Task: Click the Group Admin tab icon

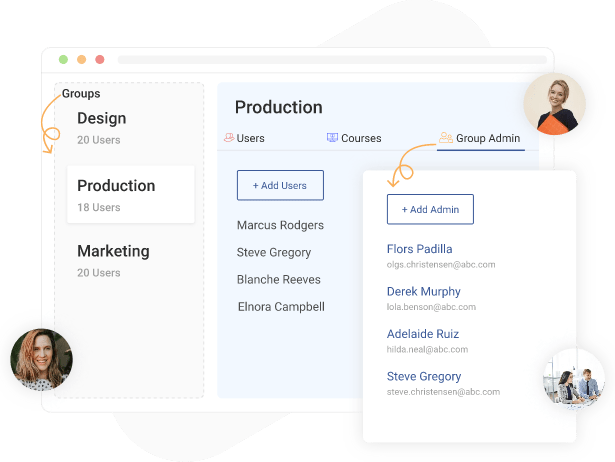Action: (x=446, y=138)
